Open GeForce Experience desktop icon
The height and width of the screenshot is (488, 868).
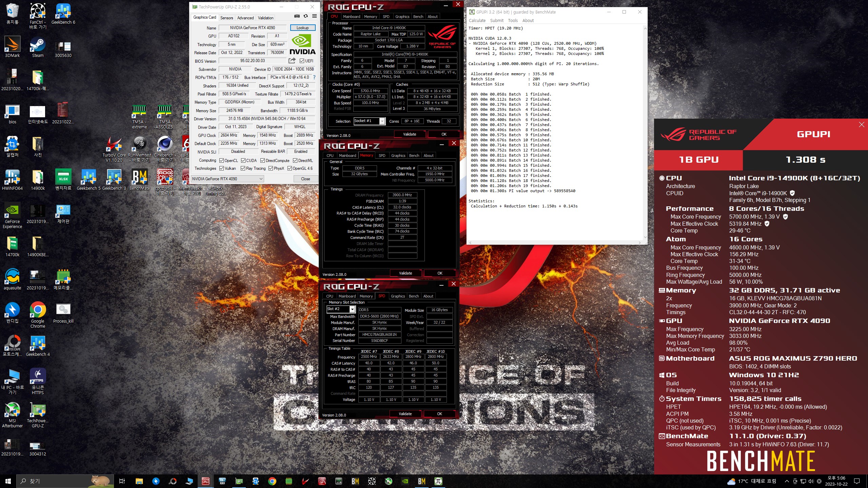(x=13, y=216)
